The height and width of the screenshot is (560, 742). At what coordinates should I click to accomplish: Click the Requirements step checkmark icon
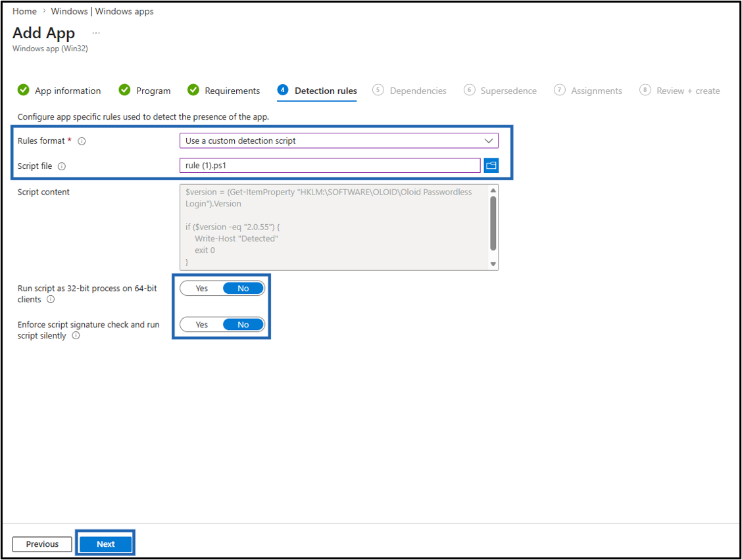click(x=193, y=90)
